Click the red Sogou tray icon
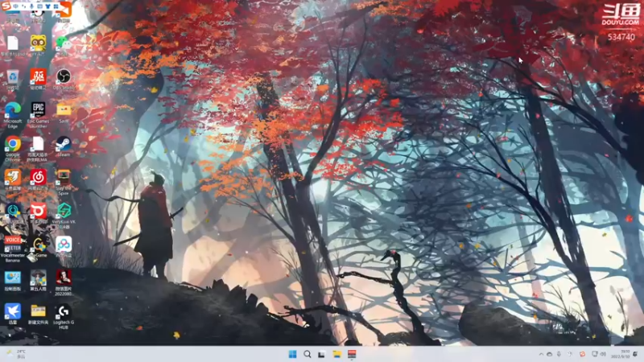 point(582,354)
